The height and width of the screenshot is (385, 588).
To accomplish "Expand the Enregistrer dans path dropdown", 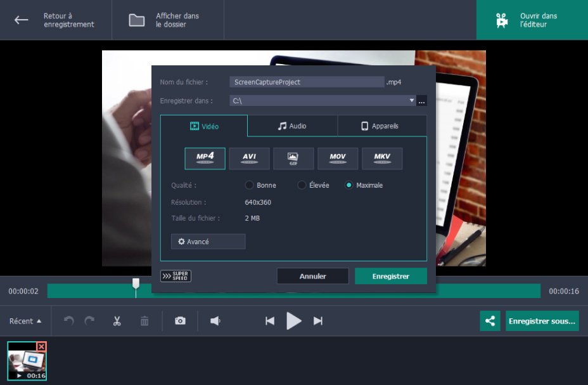I will [411, 101].
